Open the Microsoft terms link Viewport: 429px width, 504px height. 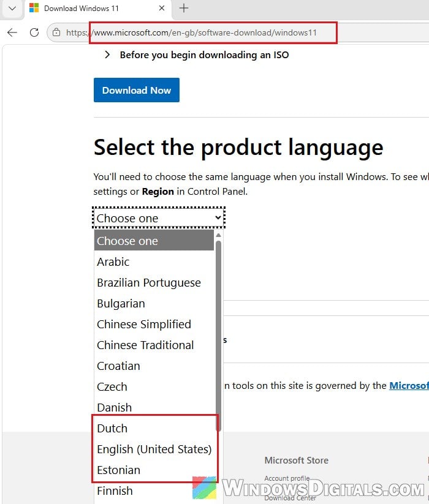pos(409,385)
